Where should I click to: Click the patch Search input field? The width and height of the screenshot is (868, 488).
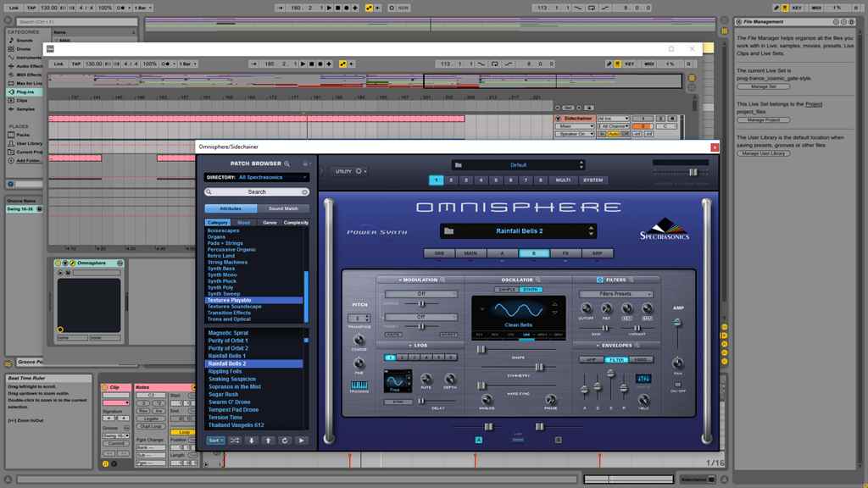257,192
